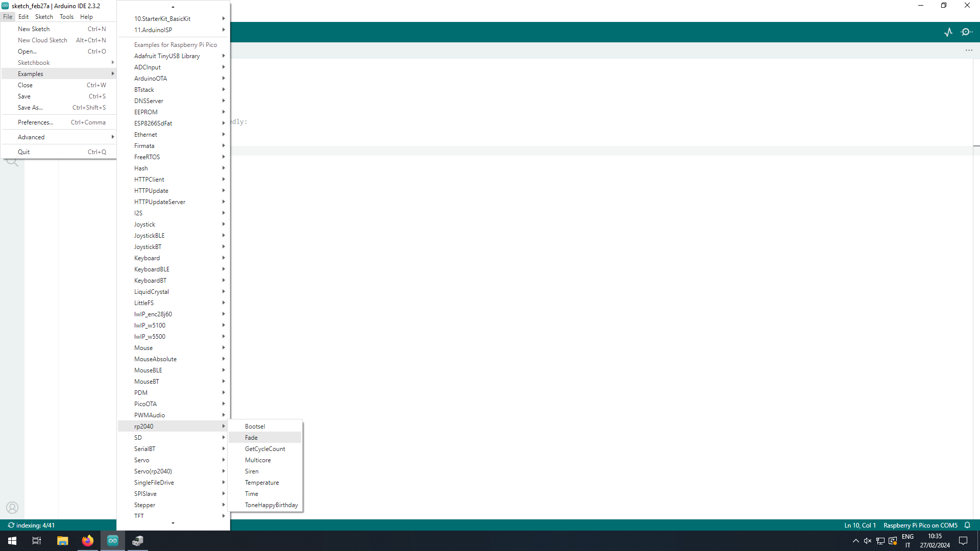Open Task View on the taskbar
Screen dimensions: 980x551
(x=37, y=541)
